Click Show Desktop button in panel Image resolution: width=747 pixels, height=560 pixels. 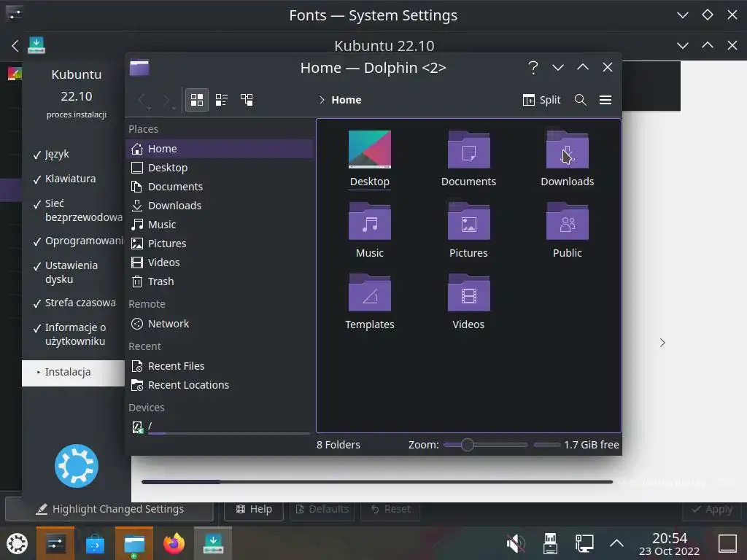point(727,543)
